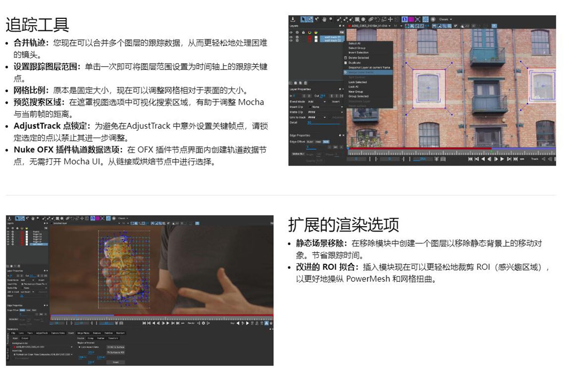The width and height of the screenshot is (564, 392).
Task: Select the Inner edge offset option in brick-wall Mocha
Action: [318, 142]
